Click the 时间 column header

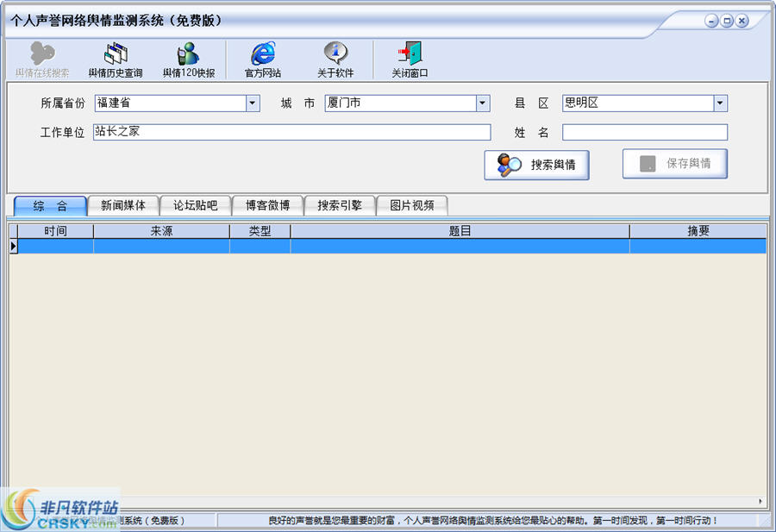(55, 231)
